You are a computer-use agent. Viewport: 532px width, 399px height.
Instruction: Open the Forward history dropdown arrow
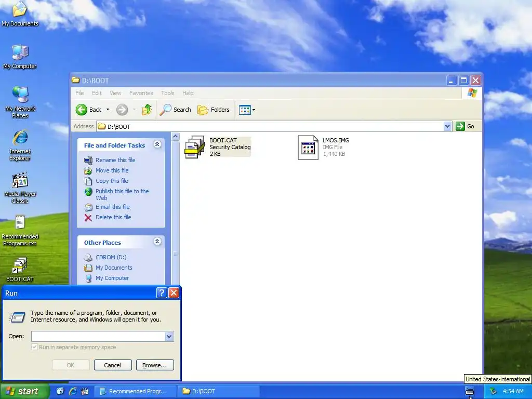(x=134, y=110)
